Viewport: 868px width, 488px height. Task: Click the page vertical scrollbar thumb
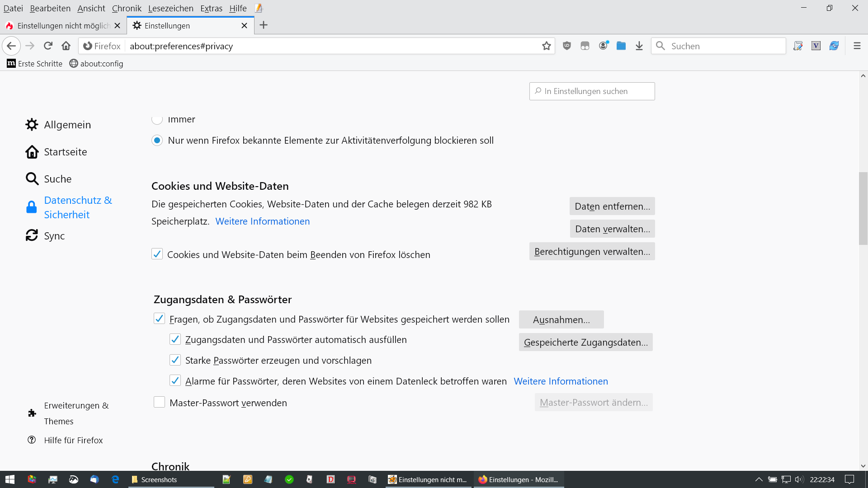[x=863, y=208]
